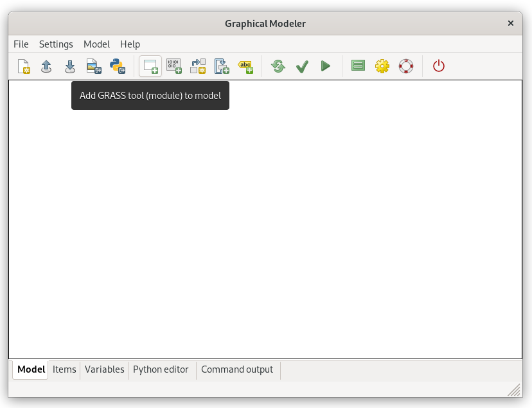532x408 pixels.
Task: Switch to the Model tab
Action: 31,369
